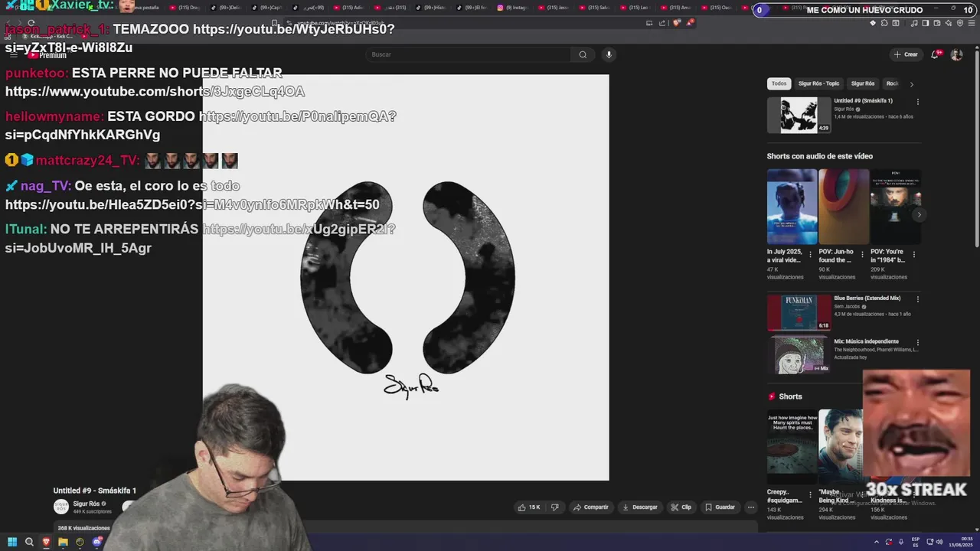Open options for the 'In July 2025' short
Viewport: 980px width, 551px height.
810,254
